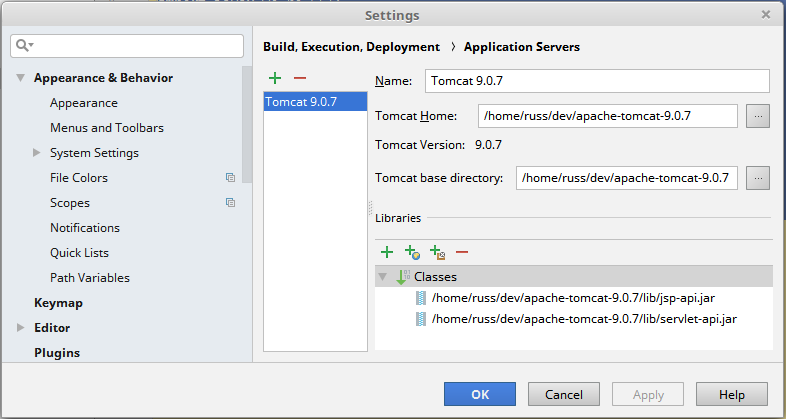Open Help for settings
786x419 pixels.
731,394
